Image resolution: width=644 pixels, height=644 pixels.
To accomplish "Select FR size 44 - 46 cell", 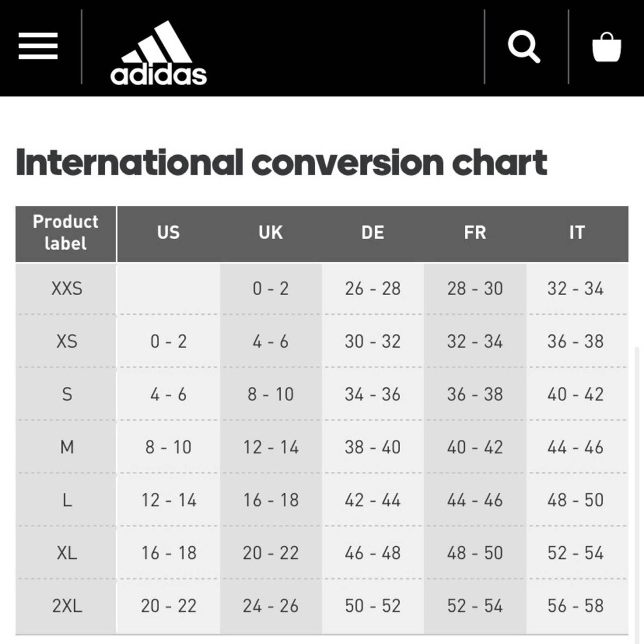I will pyautogui.click(x=475, y=500).
